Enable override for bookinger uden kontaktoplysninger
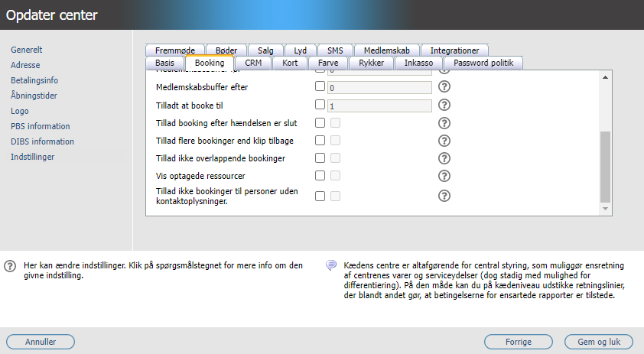Screen dimensions: 644x354 (320, 196)
